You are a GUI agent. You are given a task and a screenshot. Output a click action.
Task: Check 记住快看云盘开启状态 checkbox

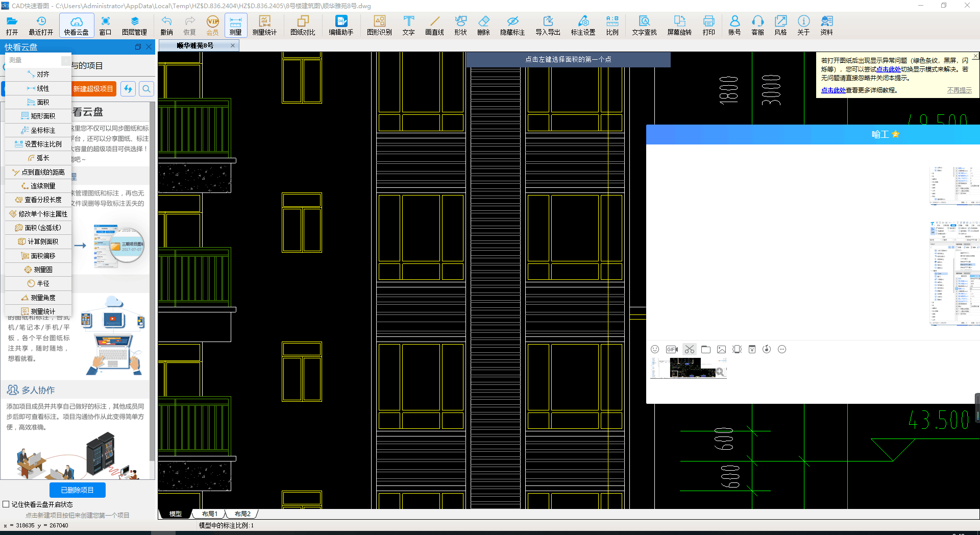click(6, 504)
